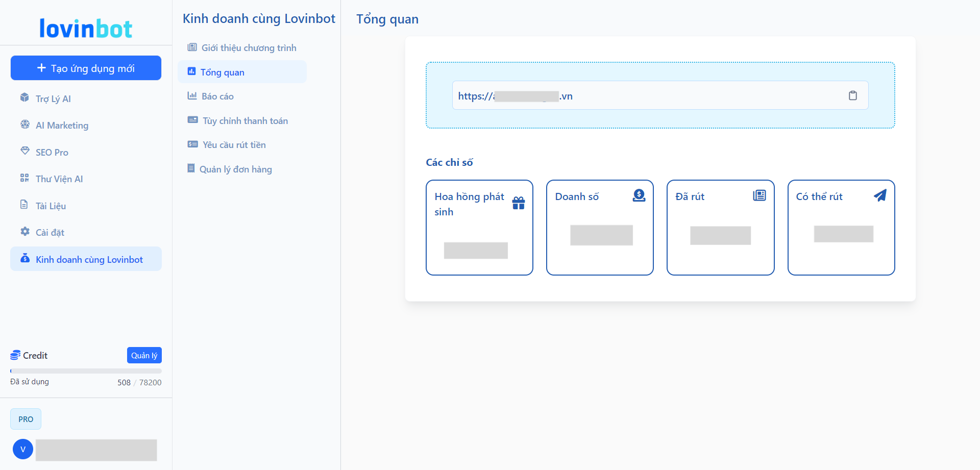Click the Các chỉ số heading
This screenshot has width=980, height=470.
pyautogui.click(x=449, y=162)
